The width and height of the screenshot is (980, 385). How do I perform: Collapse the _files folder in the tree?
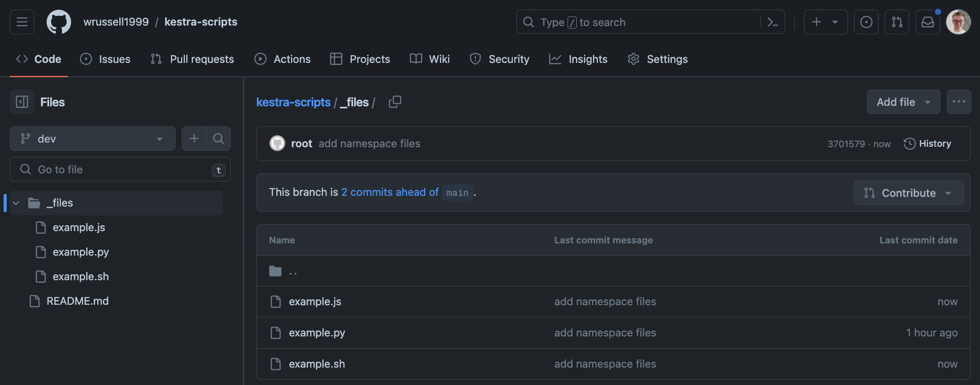(16, 203)
